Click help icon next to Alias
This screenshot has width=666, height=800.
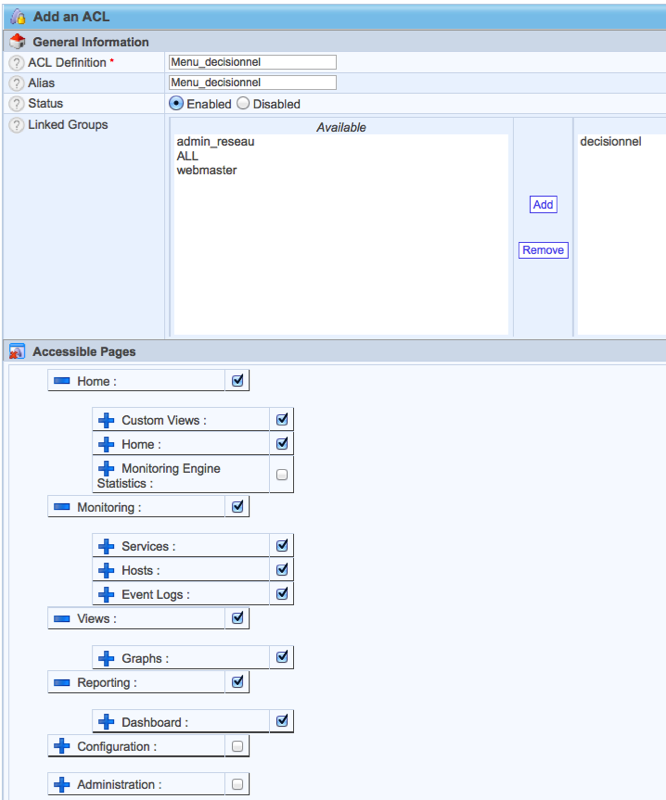(16, 83)
